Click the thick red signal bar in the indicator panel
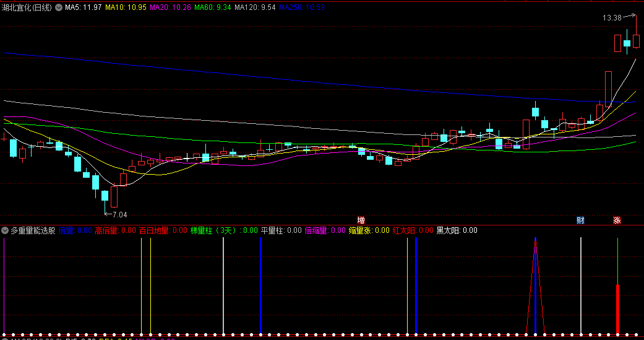Image resolution: width=644 pixels, height=340 pixels. click(617, 309)
